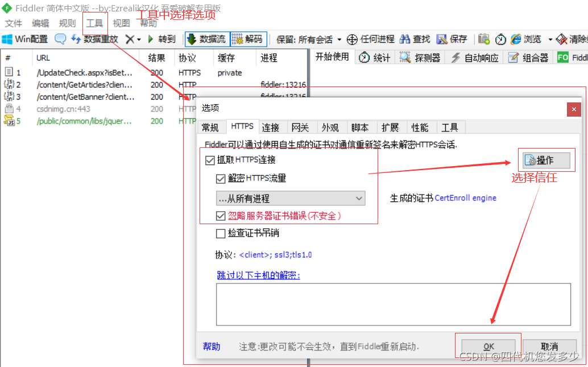Click the 转到 (Go) toolbar icon
Screen dimensions: 588x367
pyautogui.click(x=162, y=39)
